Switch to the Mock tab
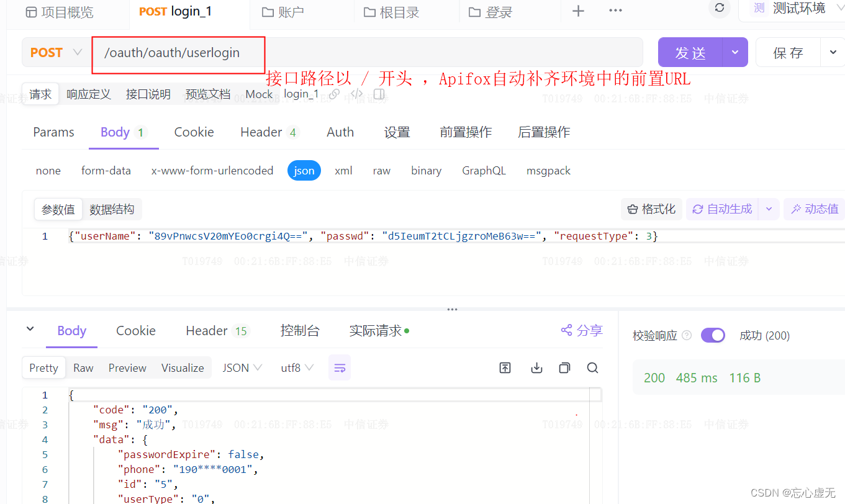The height and width of the screenshot is (504, 845). (259, 94)
